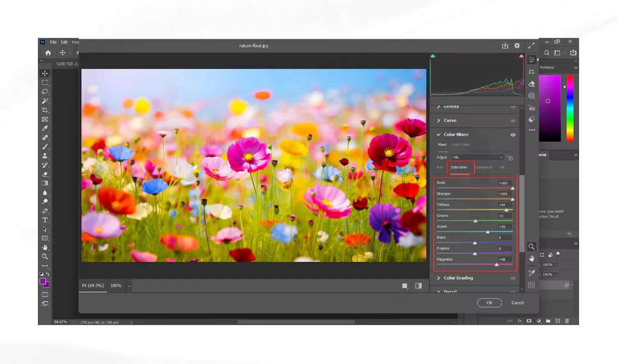Select the History Brush tool
This screenshot has width=617, height=364.
pyautogui.click(x=45, y=165)
